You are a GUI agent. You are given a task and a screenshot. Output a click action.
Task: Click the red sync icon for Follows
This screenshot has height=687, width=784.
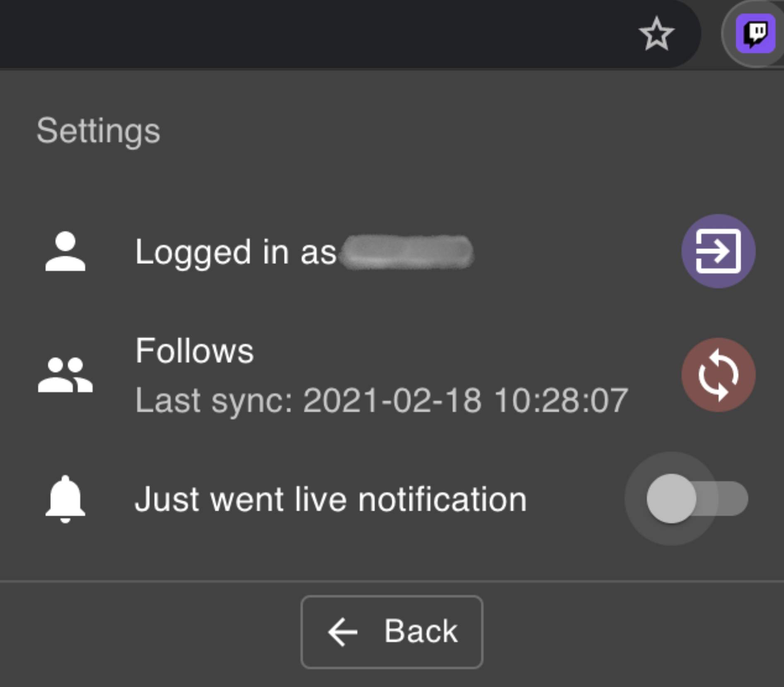coord(718,374)
